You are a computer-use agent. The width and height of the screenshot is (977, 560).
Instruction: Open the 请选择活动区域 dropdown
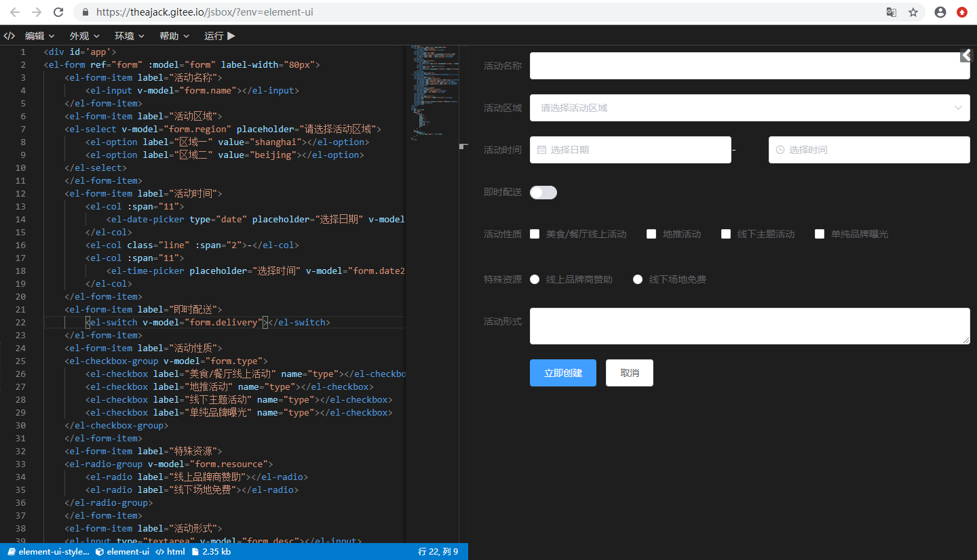[750, 108]
